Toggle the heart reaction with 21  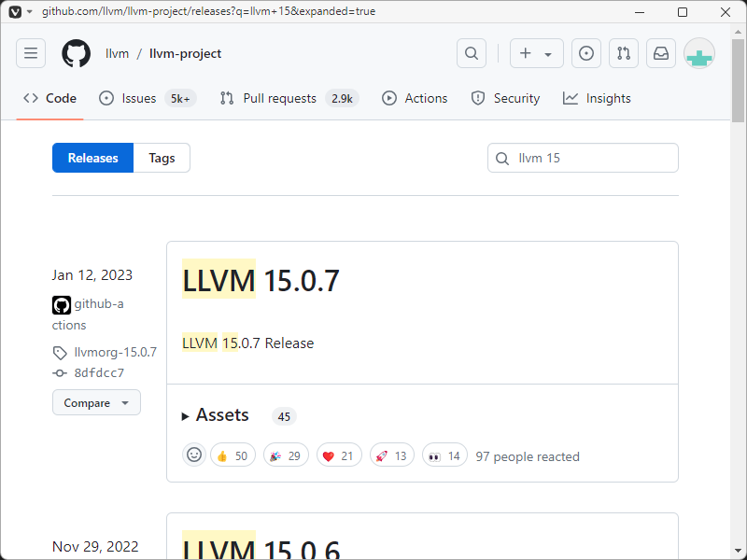339,455
